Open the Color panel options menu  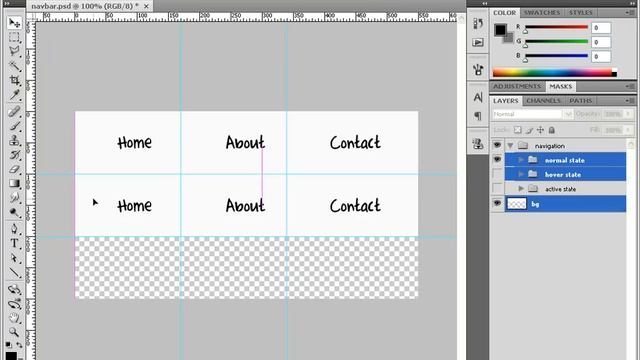pos(630,13)
